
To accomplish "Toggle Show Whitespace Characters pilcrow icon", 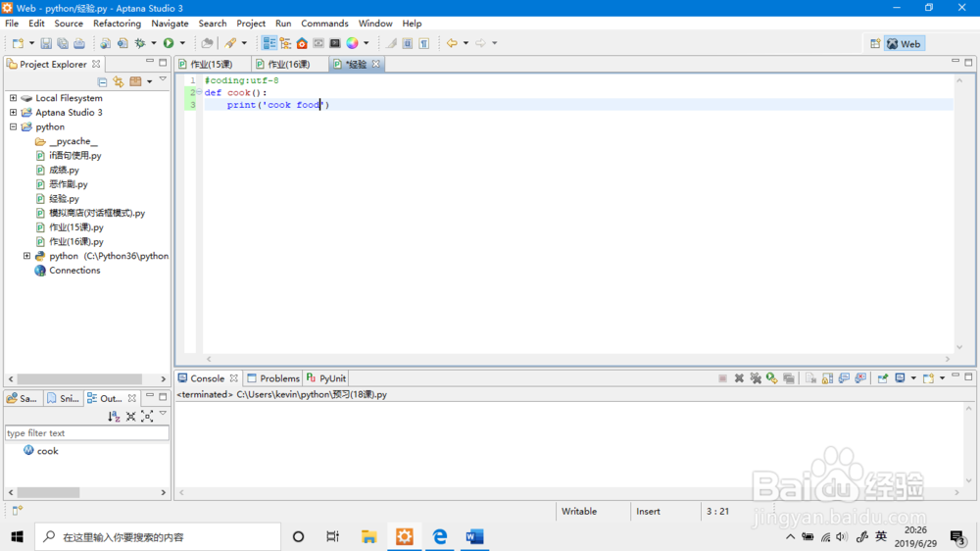I will 423,43.
